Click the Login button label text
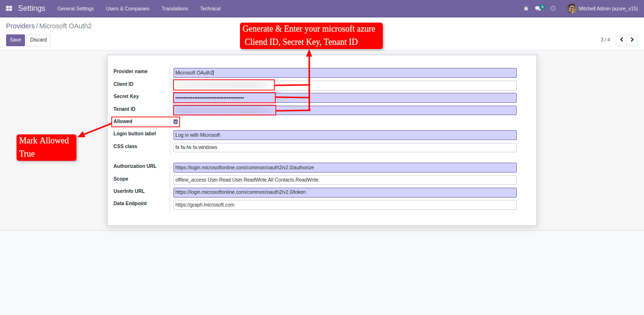Image resolution: width=644 pixels, height=315 pixels. click(135, 134)
